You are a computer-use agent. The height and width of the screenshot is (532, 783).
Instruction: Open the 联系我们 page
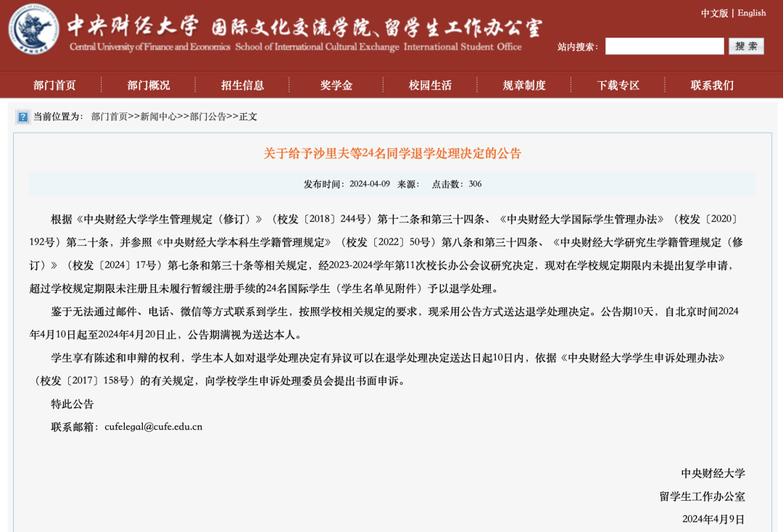point(712,84)
